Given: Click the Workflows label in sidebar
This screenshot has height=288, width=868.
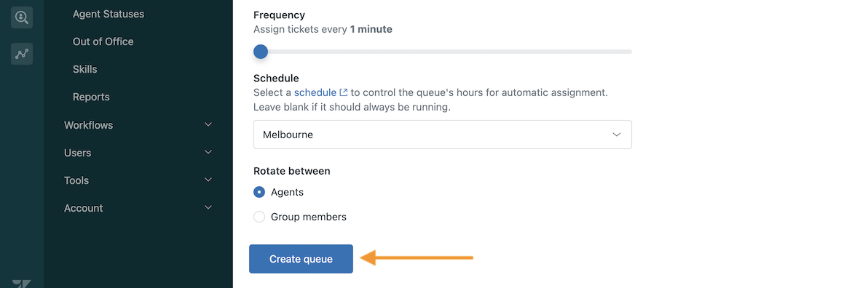Looking at the screenshot, I should 89,125.
